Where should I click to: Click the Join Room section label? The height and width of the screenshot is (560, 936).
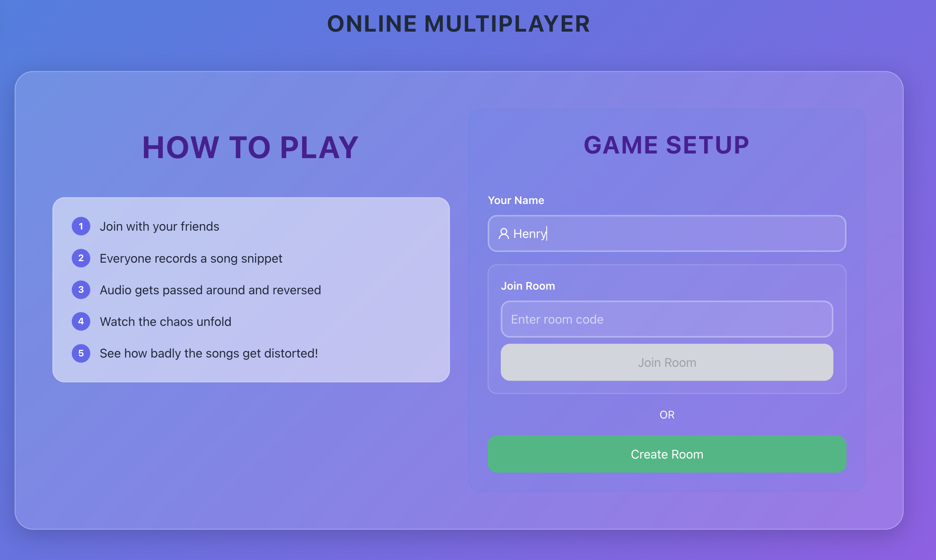[528, 286]
